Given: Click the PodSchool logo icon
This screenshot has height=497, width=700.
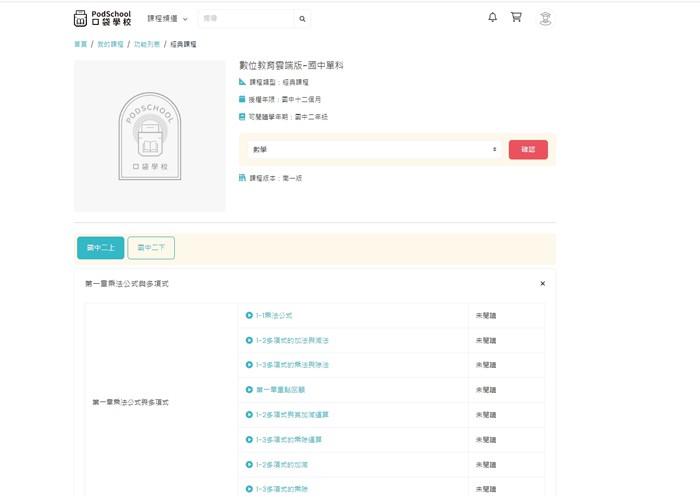Looking at the screenshot, I should 81,18.
